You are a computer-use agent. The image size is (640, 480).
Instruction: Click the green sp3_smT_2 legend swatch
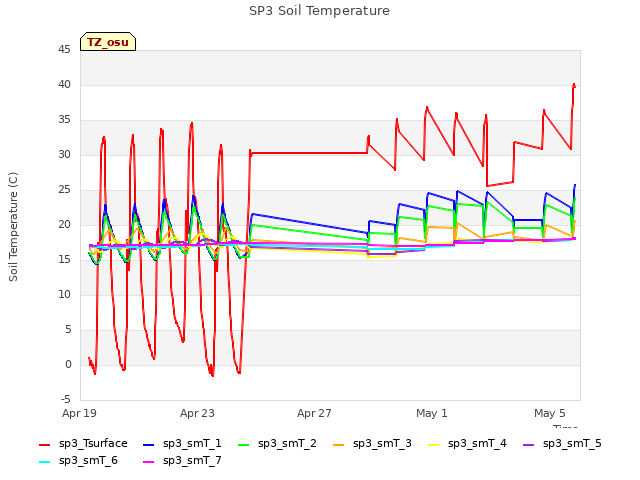click(244, 444)
